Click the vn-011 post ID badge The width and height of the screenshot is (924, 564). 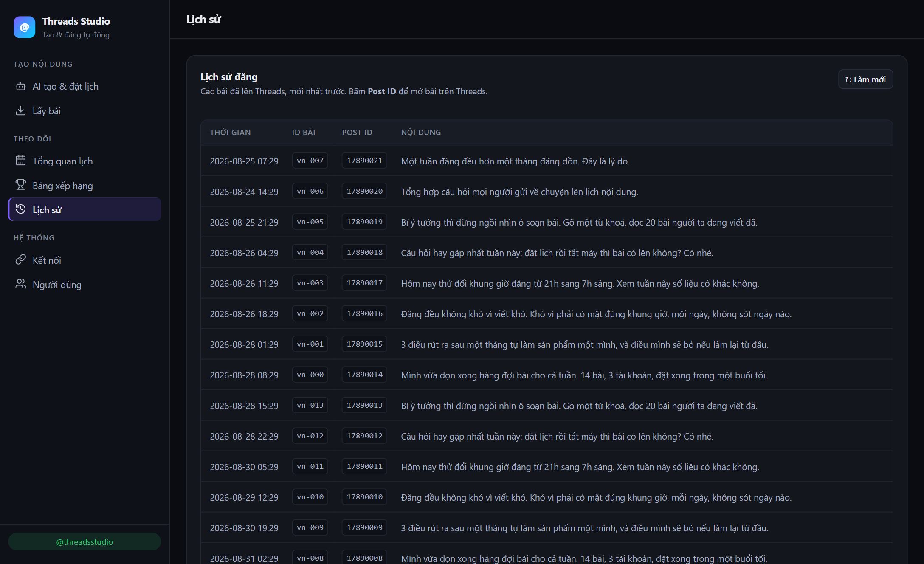[x=310, y=466]
